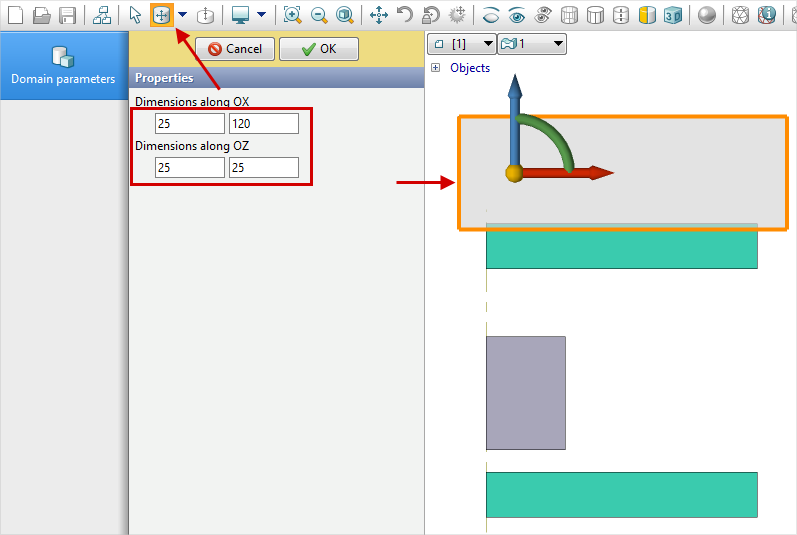The image size is (797, 535).
Task: Confirm with the OK button
Action: pyautogui.click(x=318, y=49)
